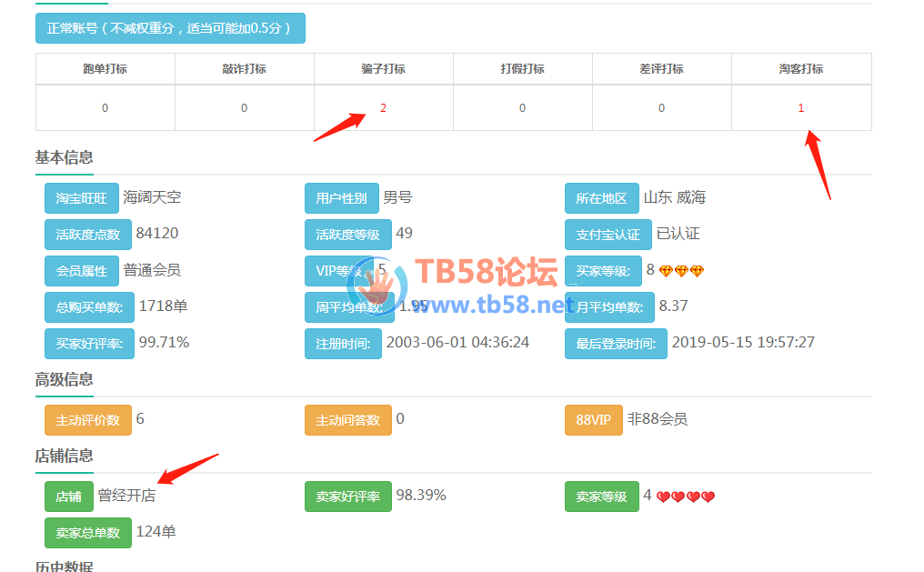The image size is (924, 572).
Task: Click the 会员属性 label tag
Action: click(82, 271)
